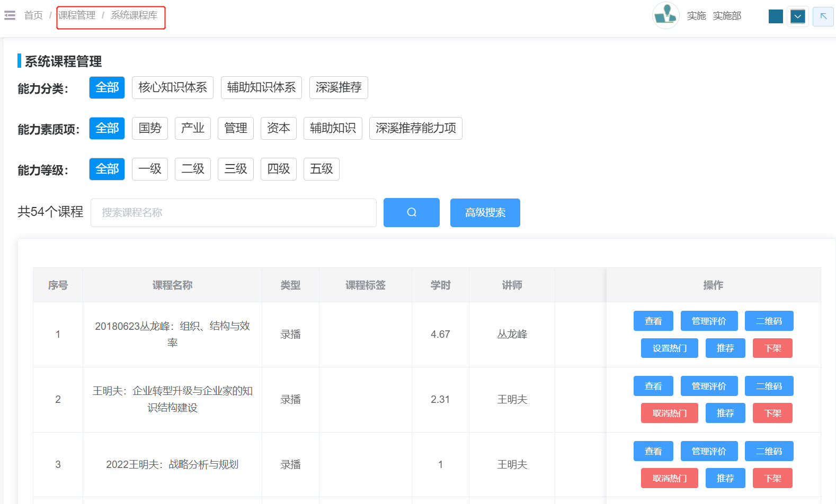
Task: Click 管理评价 for course row 2
Action: (708, 386)
